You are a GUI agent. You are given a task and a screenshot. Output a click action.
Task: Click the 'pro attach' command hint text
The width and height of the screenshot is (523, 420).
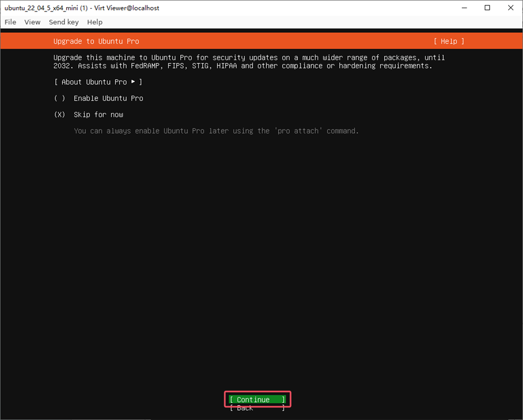click(x=216, y=131)
